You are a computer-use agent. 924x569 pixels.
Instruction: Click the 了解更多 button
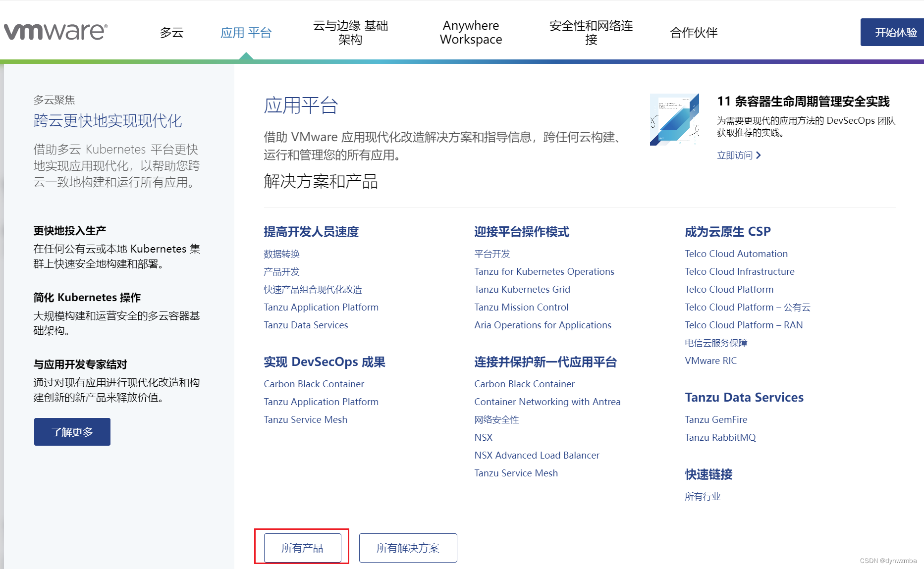[x=72, y=432]
